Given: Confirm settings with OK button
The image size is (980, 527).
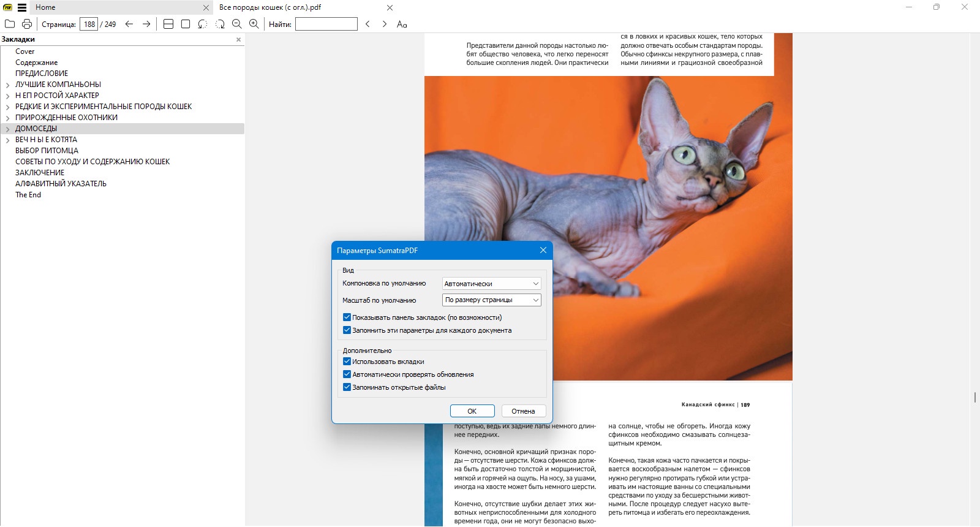Looking at the screenshot, I should [472, 411].
